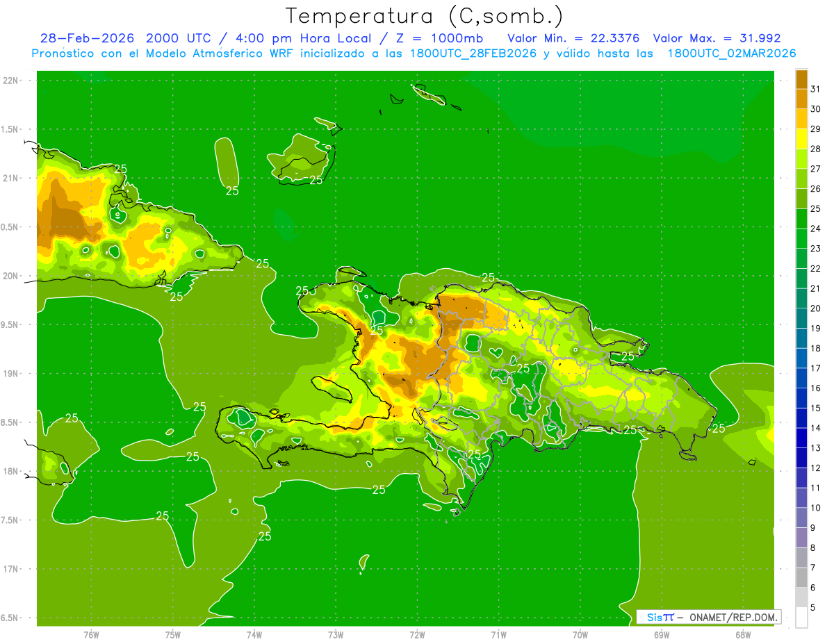834x644 pixels.
Task: Click the '18N' latitude axis label
Action: point(10,471)
